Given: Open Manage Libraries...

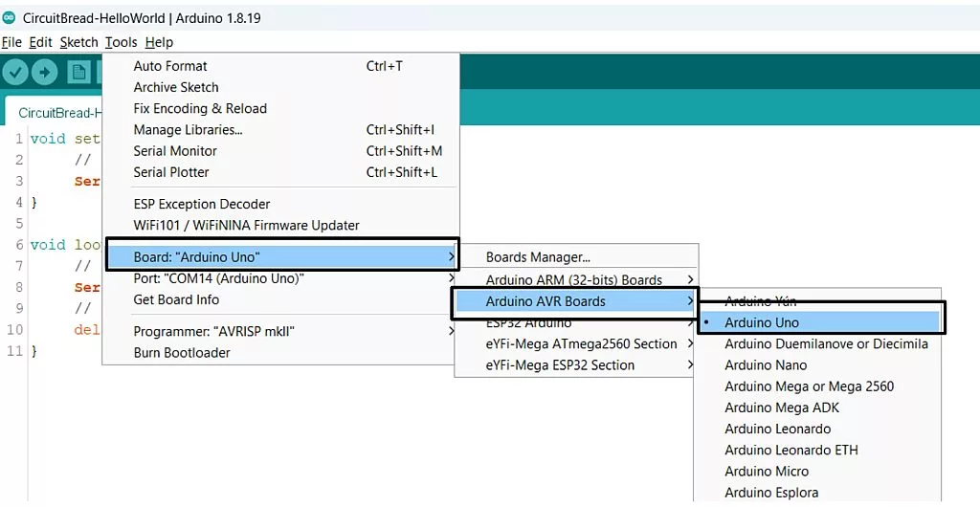Looking at the screenshot, I should click(280, 130).
